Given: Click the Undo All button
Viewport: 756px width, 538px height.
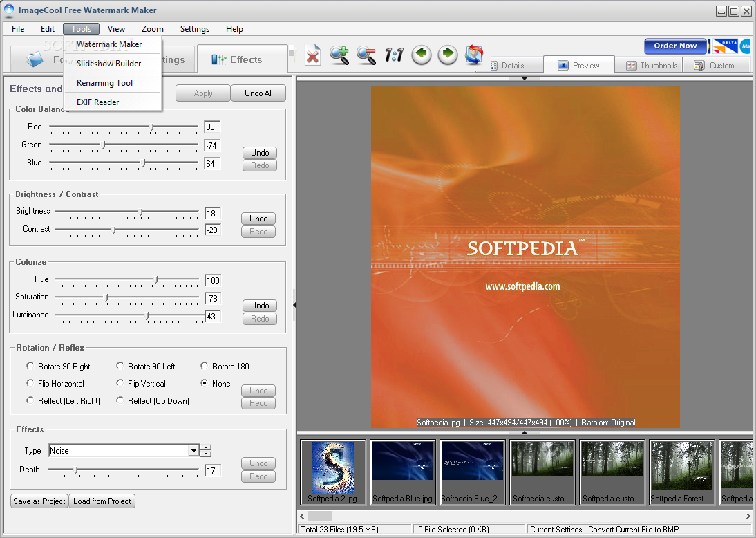Looking at the screenshot, I should tap(258, 93).
